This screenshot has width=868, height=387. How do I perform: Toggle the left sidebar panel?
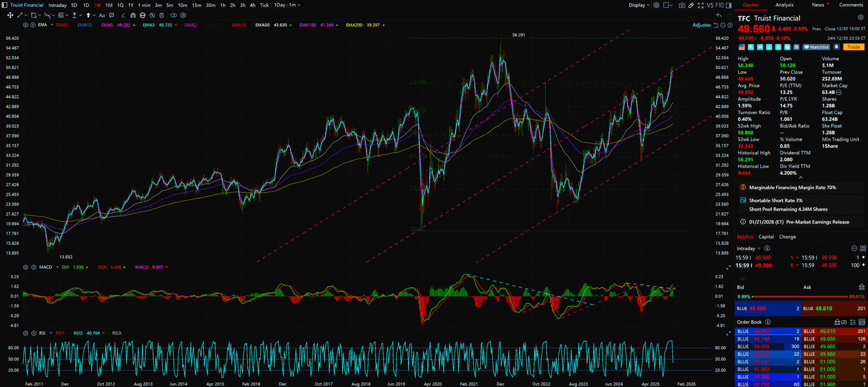pyautogui.click(x=4, y=5)
